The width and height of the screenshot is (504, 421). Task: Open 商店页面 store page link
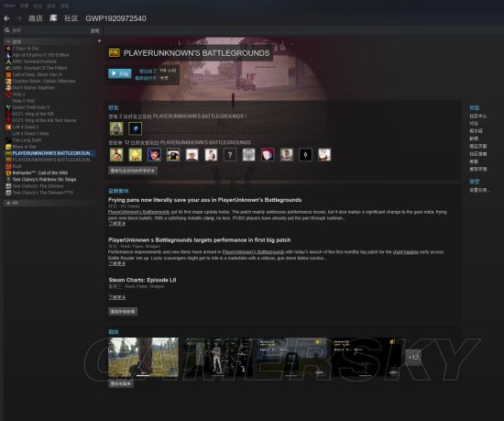coord(478,146)
